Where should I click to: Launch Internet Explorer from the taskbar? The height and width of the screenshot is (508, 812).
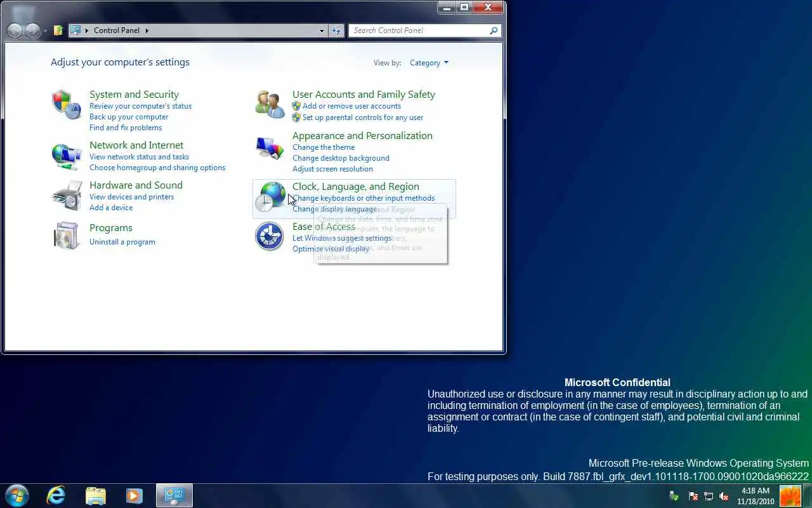click(56, 495)
